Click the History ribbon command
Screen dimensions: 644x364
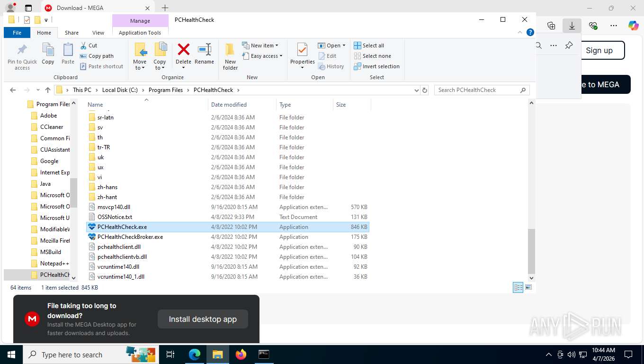(331, 66)
